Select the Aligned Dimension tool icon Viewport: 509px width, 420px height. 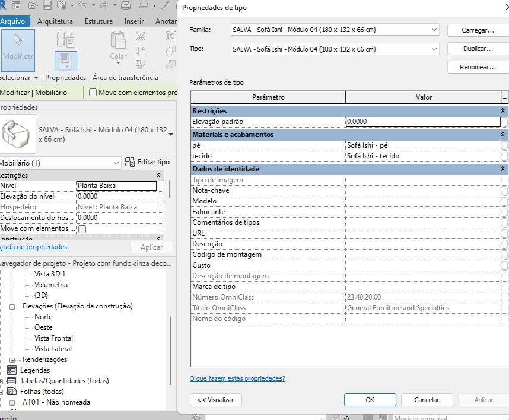pyautogui.click(x=166, y=5)
